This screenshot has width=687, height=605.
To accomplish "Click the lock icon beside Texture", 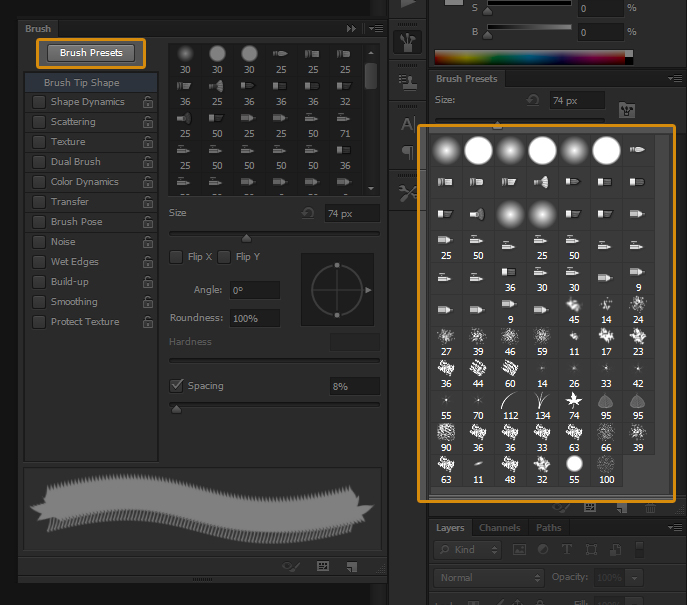I will 148,142.
